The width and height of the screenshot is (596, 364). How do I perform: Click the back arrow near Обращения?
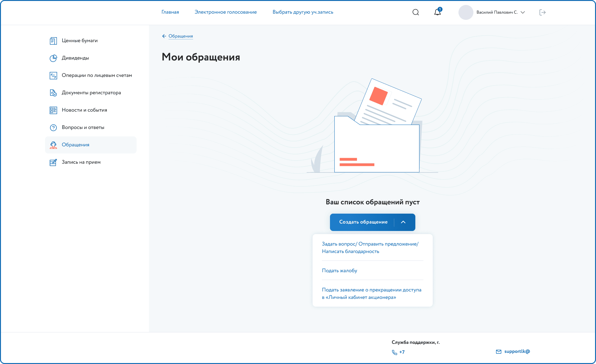point(164,36)
